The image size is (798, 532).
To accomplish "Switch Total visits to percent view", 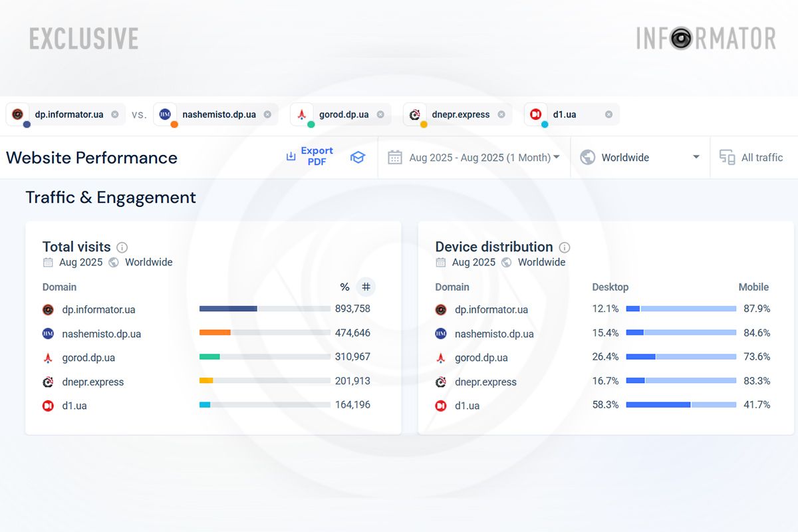I will click(x=344, y=287).
